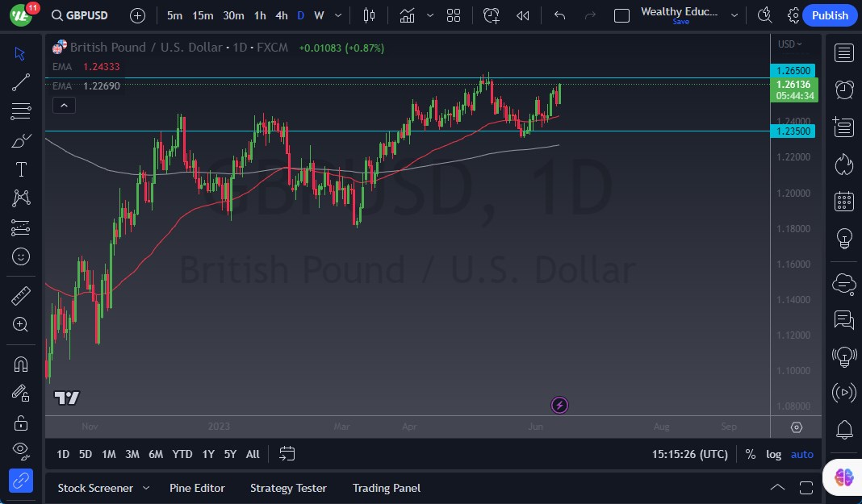
Task: Click the 1.23500 price line label
Action: [x=793, y=131]
